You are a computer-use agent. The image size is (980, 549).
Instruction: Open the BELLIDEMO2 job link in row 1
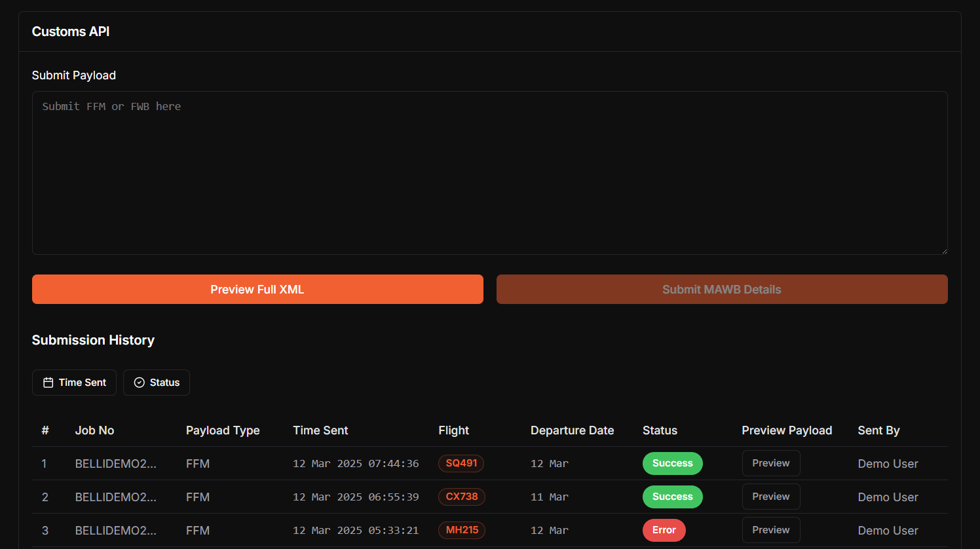(x=115, y=463)
